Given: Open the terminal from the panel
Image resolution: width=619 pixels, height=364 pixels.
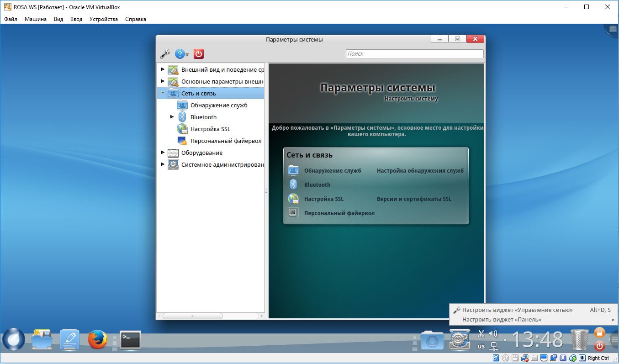Looking at the screenshot, I should point(130,340).
